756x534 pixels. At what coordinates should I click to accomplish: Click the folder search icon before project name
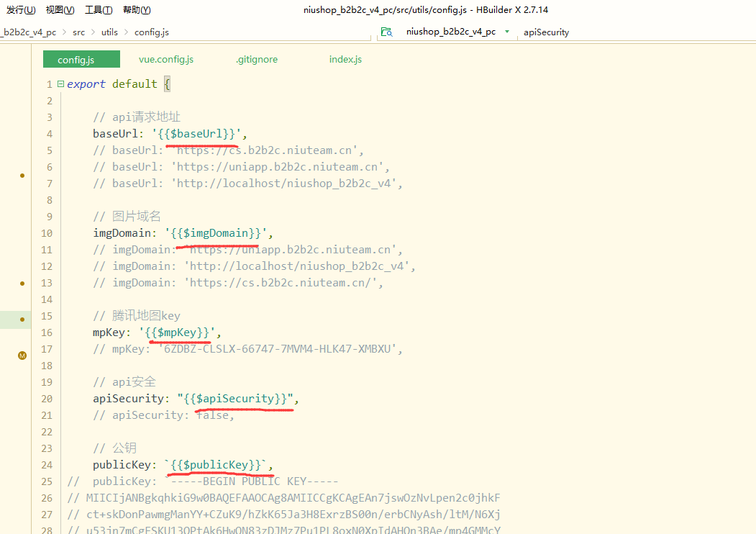(x=386, y=32)
